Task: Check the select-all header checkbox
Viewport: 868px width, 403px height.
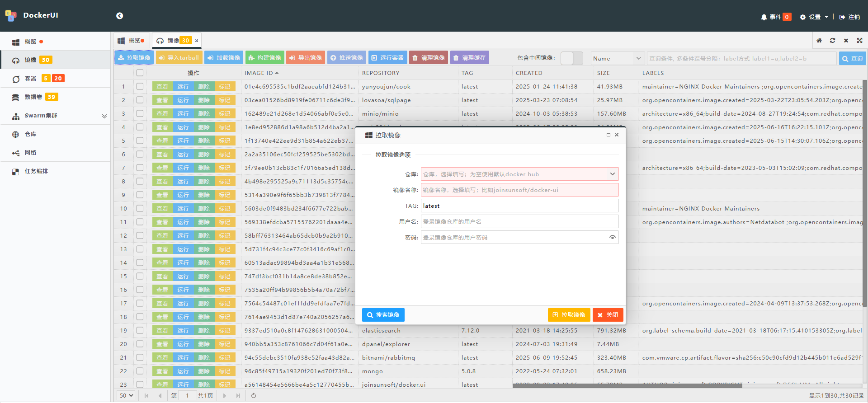Action: pyautogui.click(x=140, y=73)
